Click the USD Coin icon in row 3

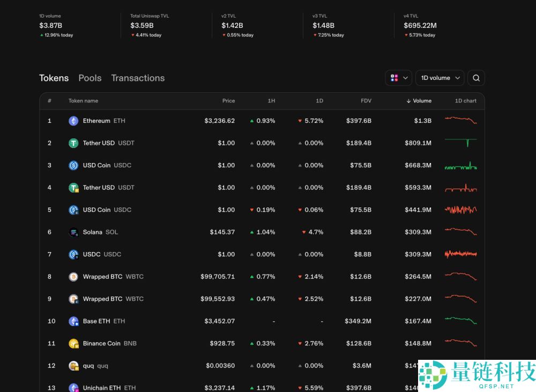click(x=73, y=166)
